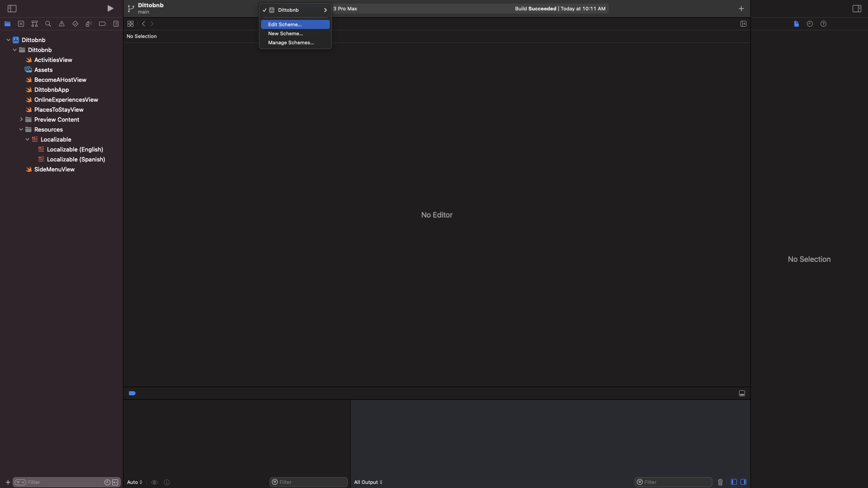The height and width of the screenshot is (488, 868).
Task: Toggle the variables view in debug area
Action: click(x=734, y=482)
